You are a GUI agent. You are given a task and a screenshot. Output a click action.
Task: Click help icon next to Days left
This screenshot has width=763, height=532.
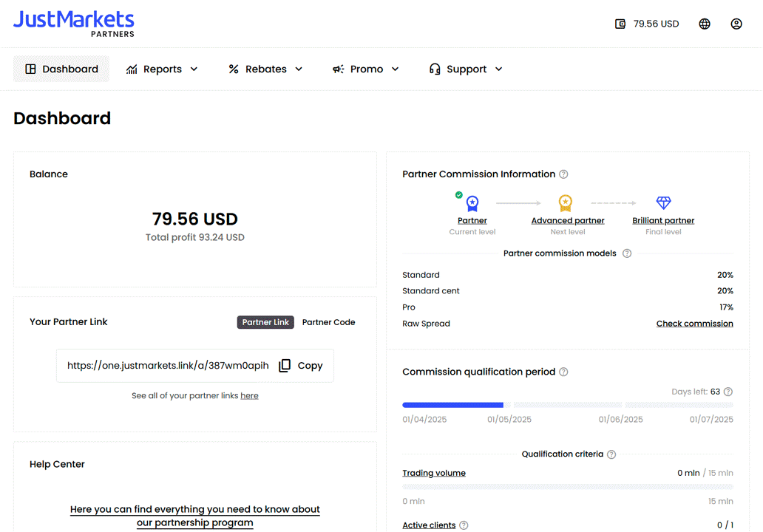tap(728, 392)
